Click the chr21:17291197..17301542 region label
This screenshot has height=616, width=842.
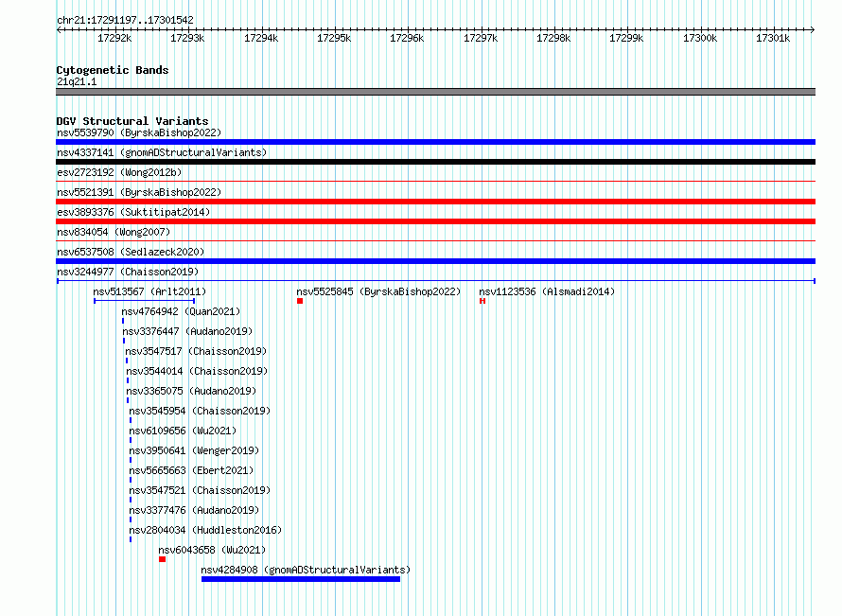tap(125, 20)
